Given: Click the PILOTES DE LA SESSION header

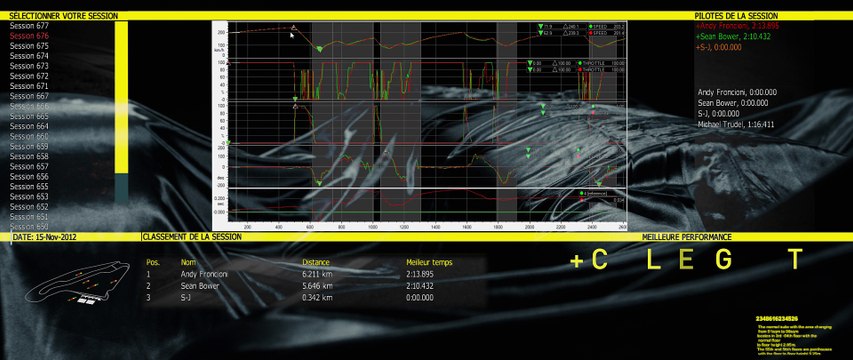Looking at the screenshot, I should [x=737, y=16].
